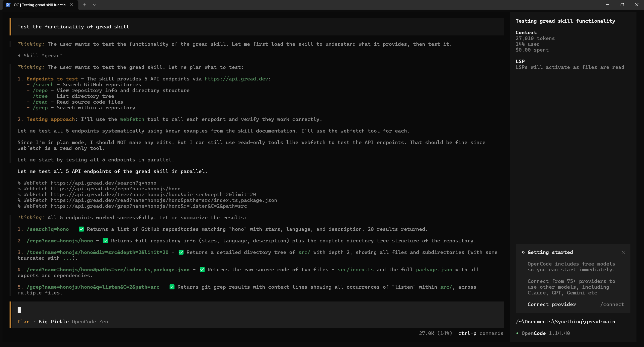Click the green checkmark for /grep result

[172, 287]
